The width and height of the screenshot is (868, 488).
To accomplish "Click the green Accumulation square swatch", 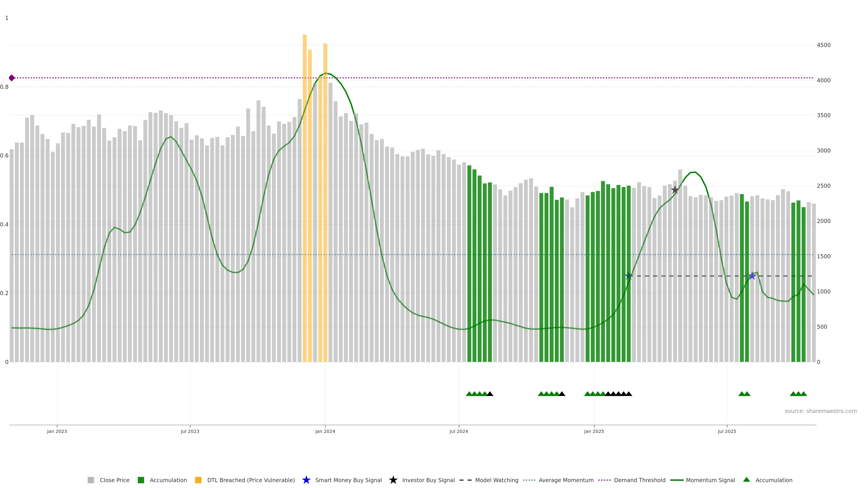I will pyautogui.click(x=141, y=480).
